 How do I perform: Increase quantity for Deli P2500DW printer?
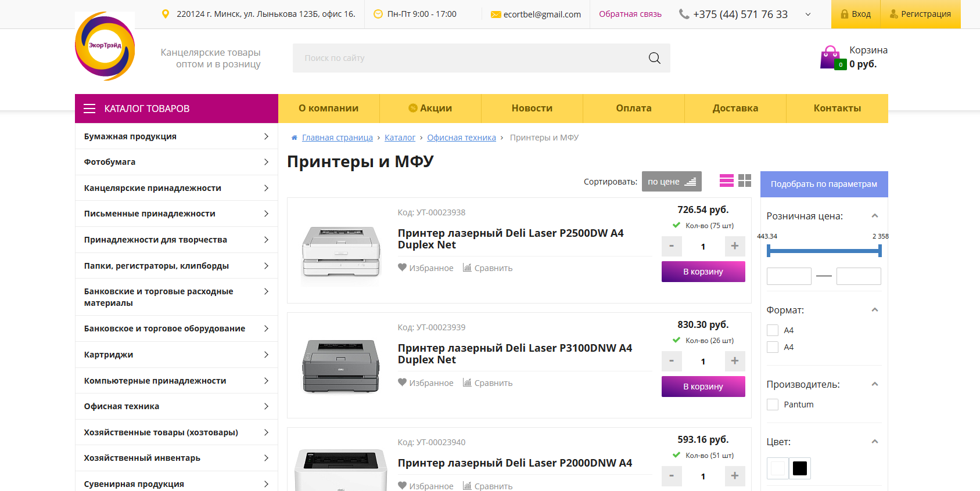coord(734,246)
